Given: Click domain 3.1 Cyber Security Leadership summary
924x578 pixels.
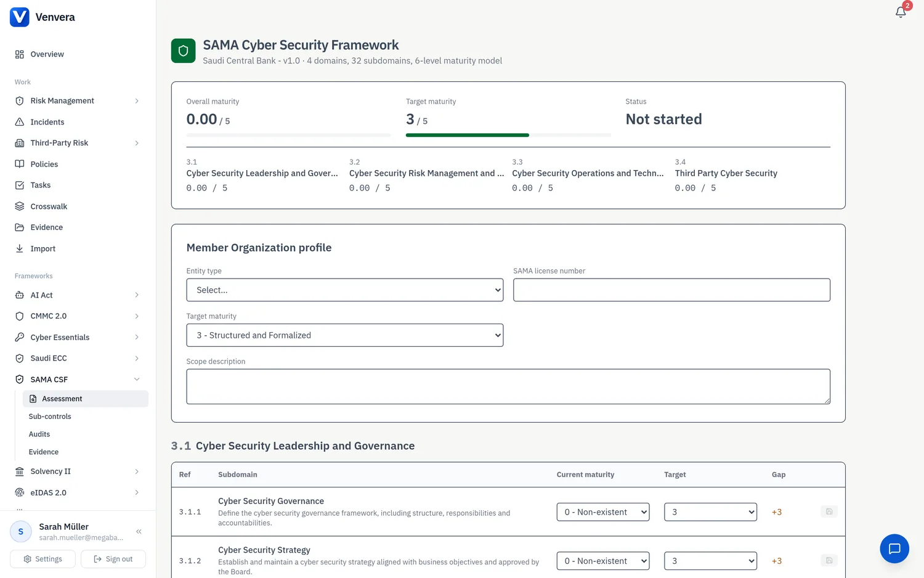Looking at the screenshot, I should [x=263, y=175].
